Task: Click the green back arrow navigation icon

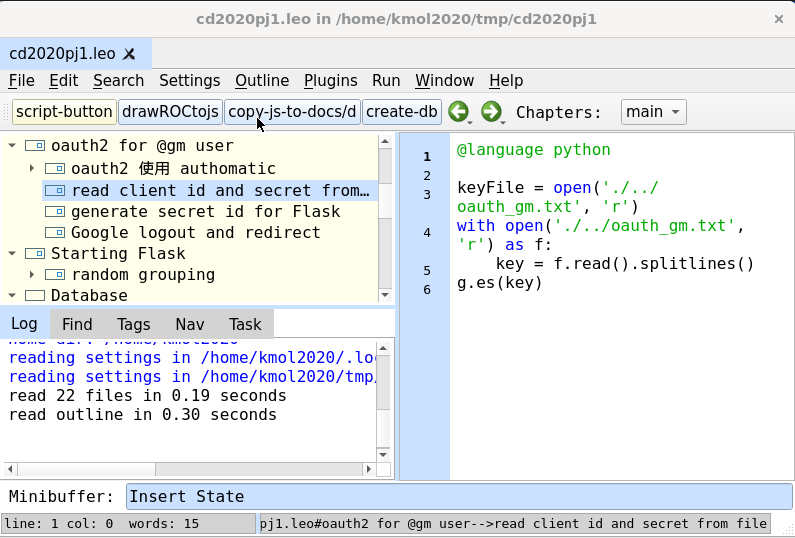Action: click(x=458, y=112)
